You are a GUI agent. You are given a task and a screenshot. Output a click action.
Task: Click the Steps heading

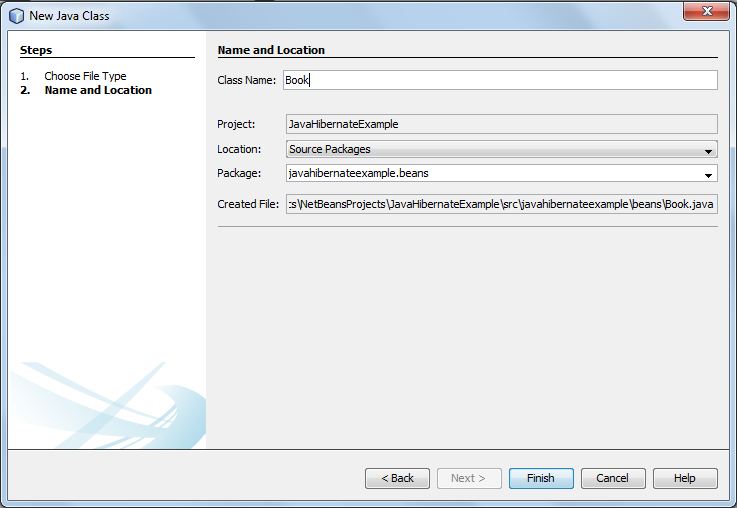(x=36, y=50)
